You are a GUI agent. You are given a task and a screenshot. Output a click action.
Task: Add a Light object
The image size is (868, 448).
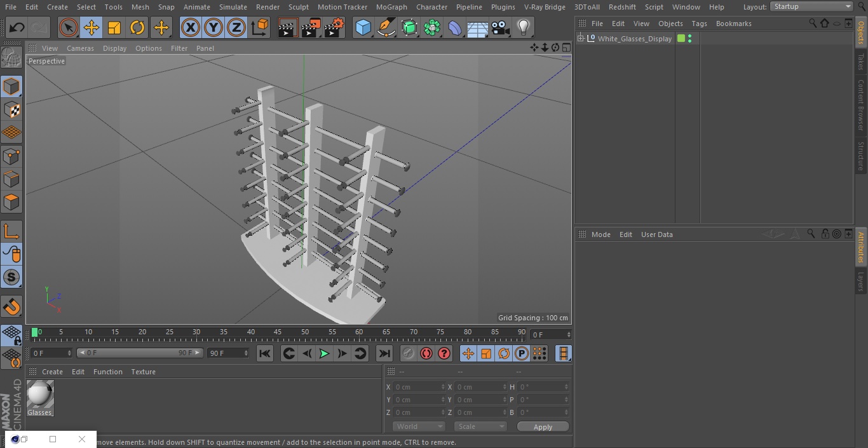point(524,27)
